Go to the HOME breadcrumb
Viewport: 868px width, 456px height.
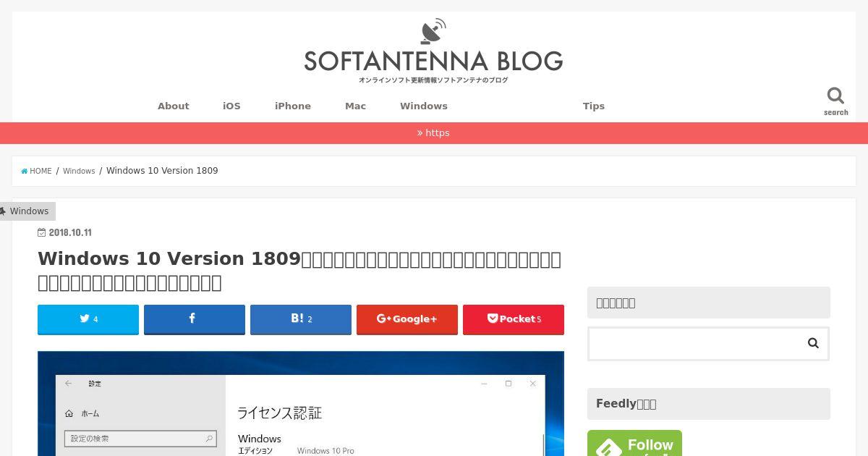point(36,172)
